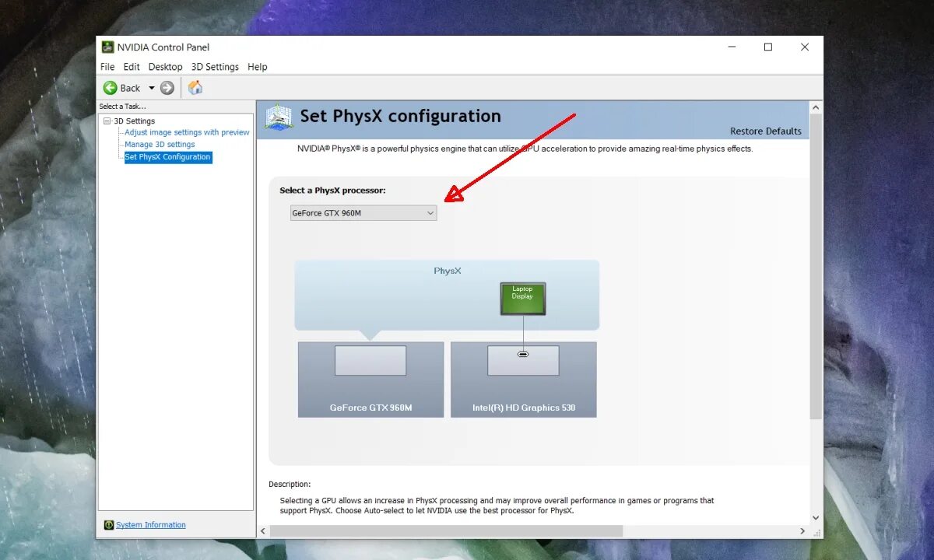Collapse the 3D Settings tree node
This screenshot has height=560, width=934.
coord(107,121)
